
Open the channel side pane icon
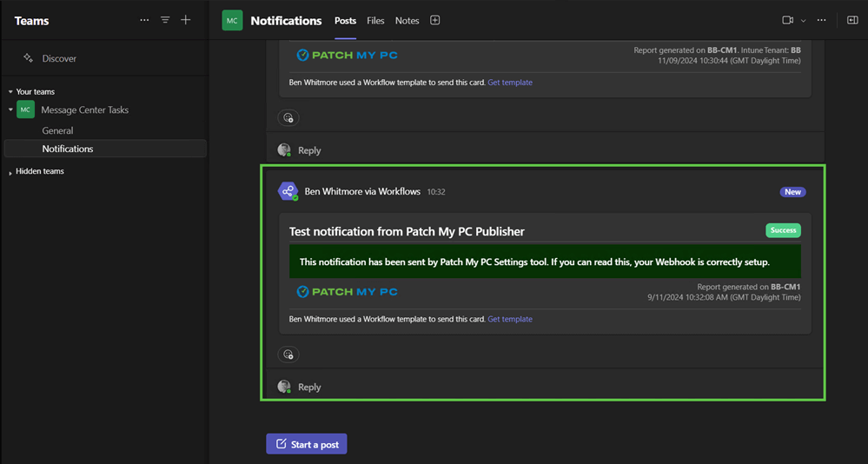point(852,20)
